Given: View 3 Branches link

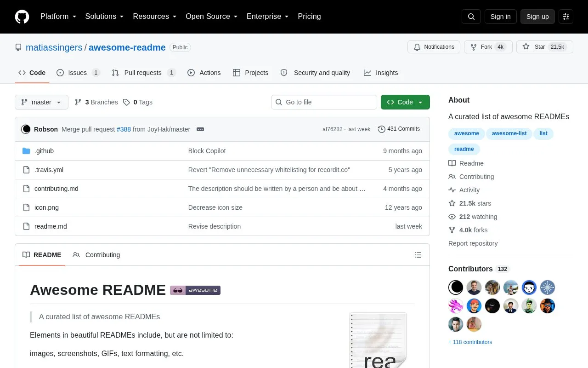Looking at the screenshot, I should pyautogui.click(x=96, y=102).
